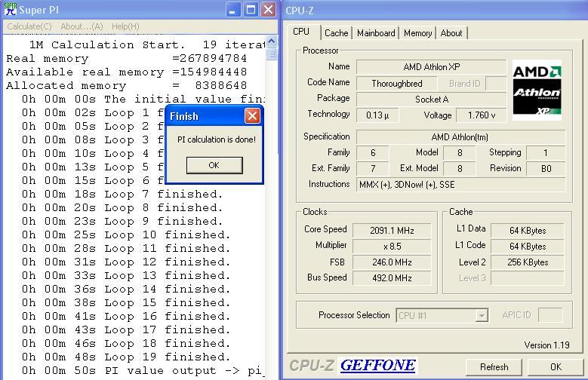The height and width of the screenshot is (380, 588).
Task: Click the 'PI calculation is done!' message
Action: click(x=217, y=139)
